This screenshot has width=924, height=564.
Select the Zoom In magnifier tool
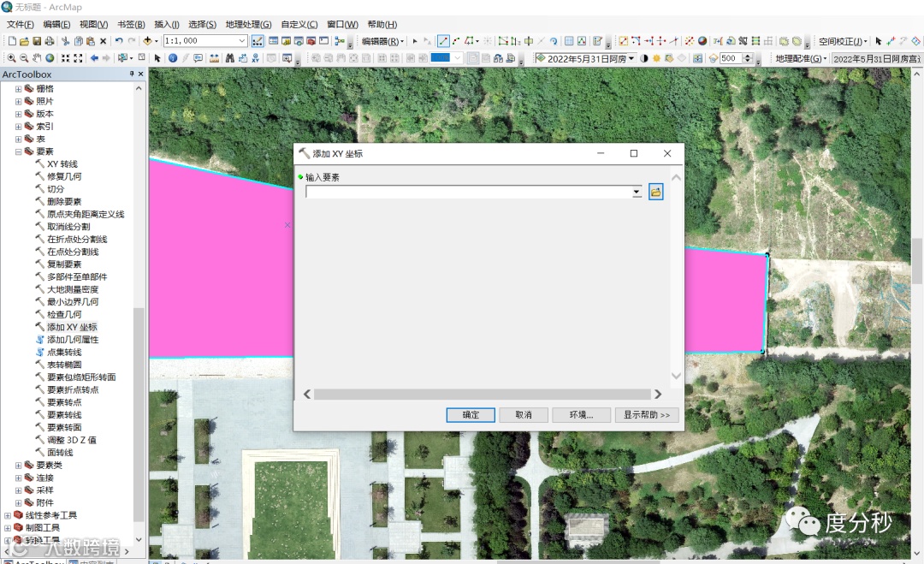pos(11,57)
